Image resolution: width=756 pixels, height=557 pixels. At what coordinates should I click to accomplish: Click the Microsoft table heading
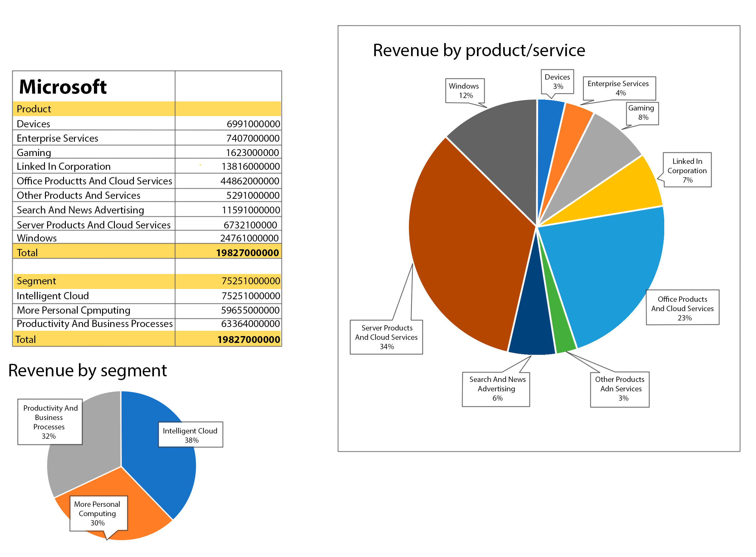(63, 87)
